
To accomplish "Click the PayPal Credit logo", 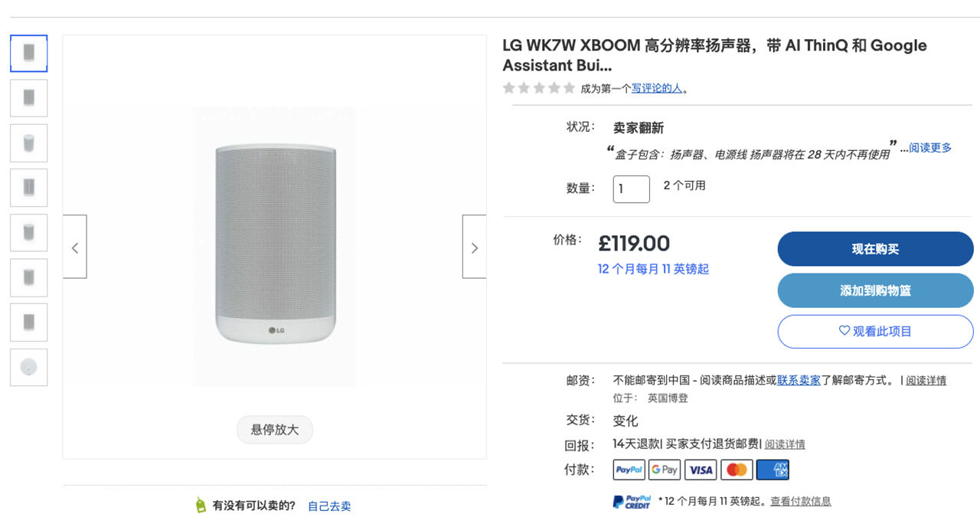I will pos(632,502).
